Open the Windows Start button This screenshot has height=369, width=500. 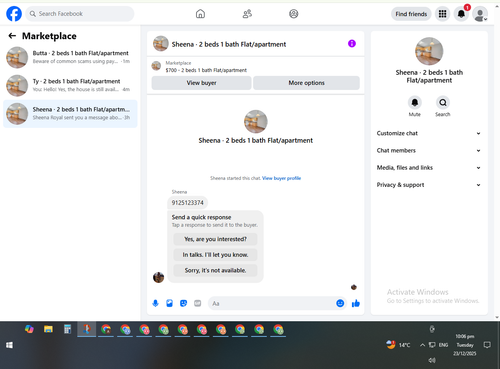point(9,345)
